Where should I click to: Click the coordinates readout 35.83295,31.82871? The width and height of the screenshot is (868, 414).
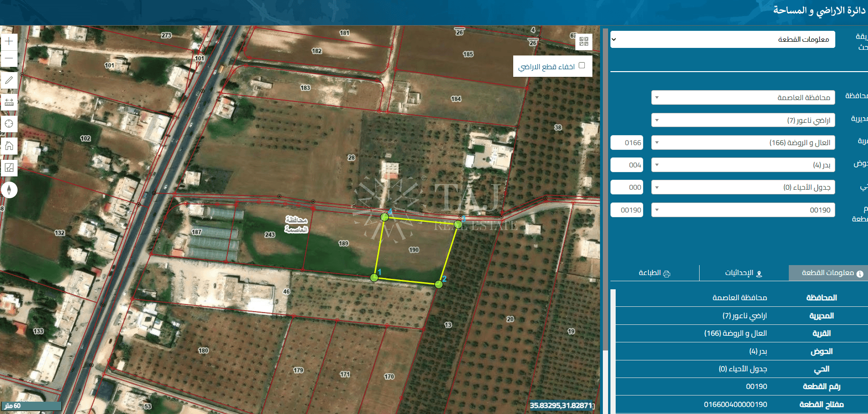pyautogui.click(x=561, y=405)
